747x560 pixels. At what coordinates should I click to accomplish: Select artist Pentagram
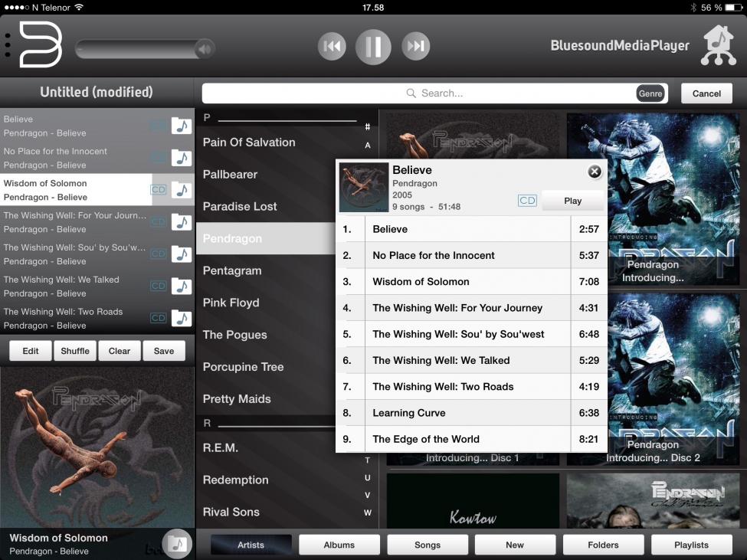click(232, 270)
